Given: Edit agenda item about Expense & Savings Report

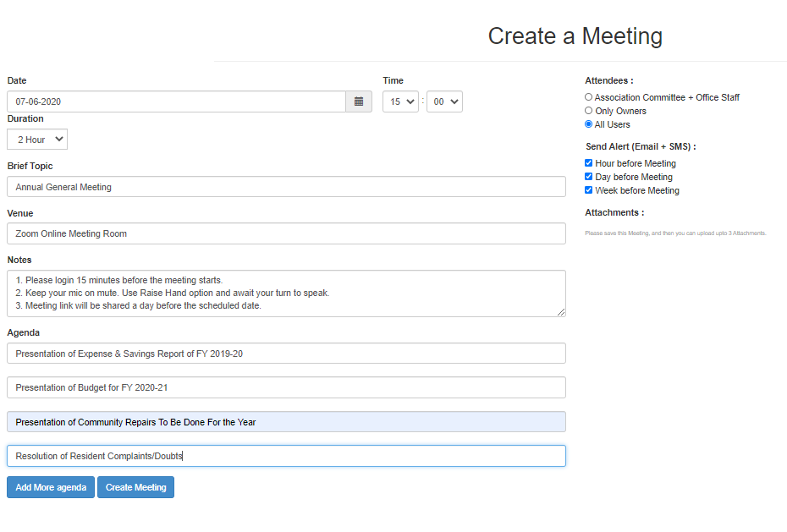Looking at the screenshot, I should 286,354.
